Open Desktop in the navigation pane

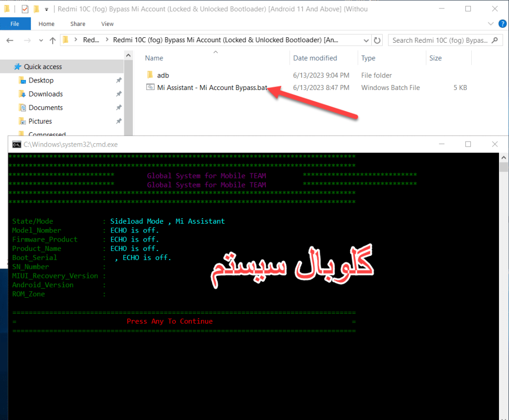(x=41, y=80)
